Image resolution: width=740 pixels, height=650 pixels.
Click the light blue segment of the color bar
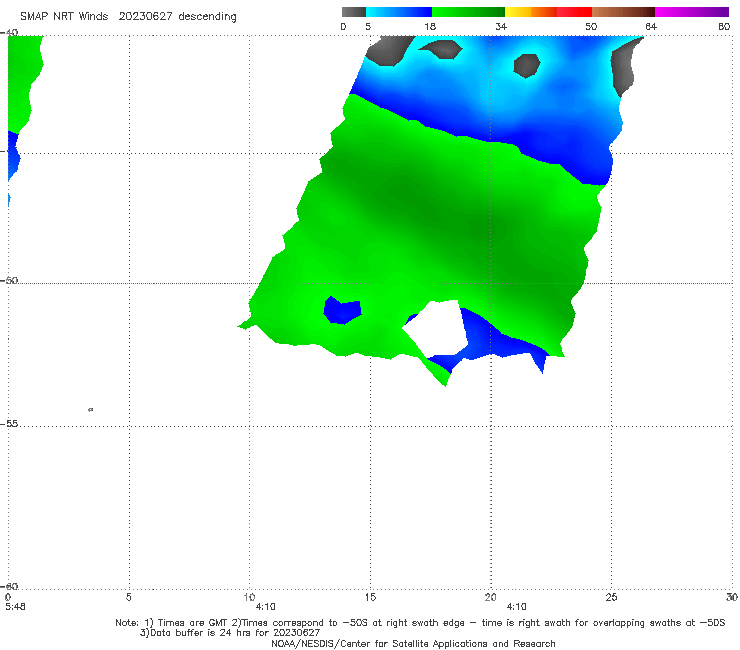tap(399, 12)
